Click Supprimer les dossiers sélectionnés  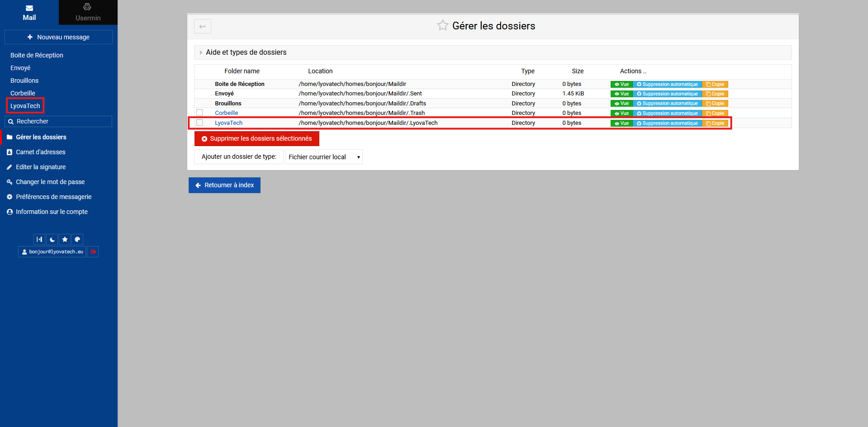coord(256,139)
